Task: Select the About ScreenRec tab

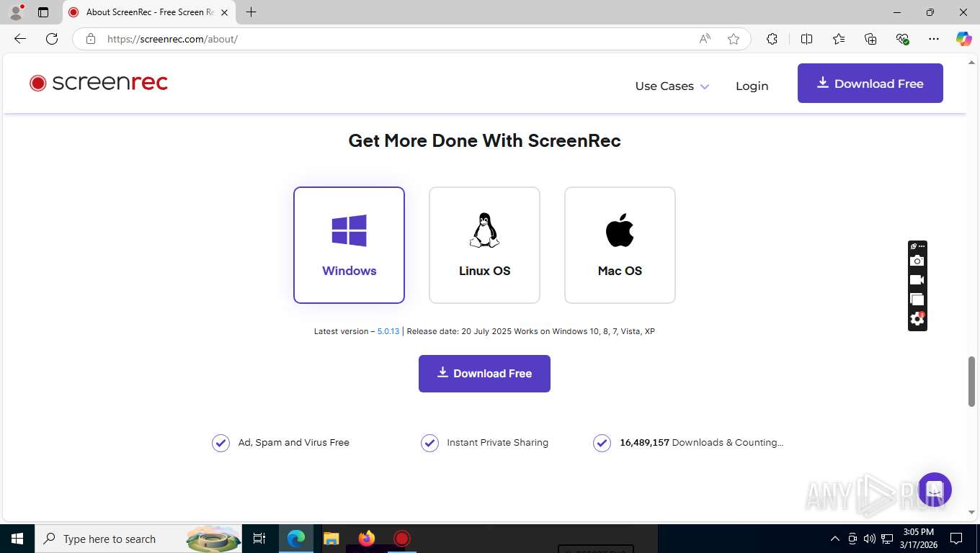Action: click(148, 12)
